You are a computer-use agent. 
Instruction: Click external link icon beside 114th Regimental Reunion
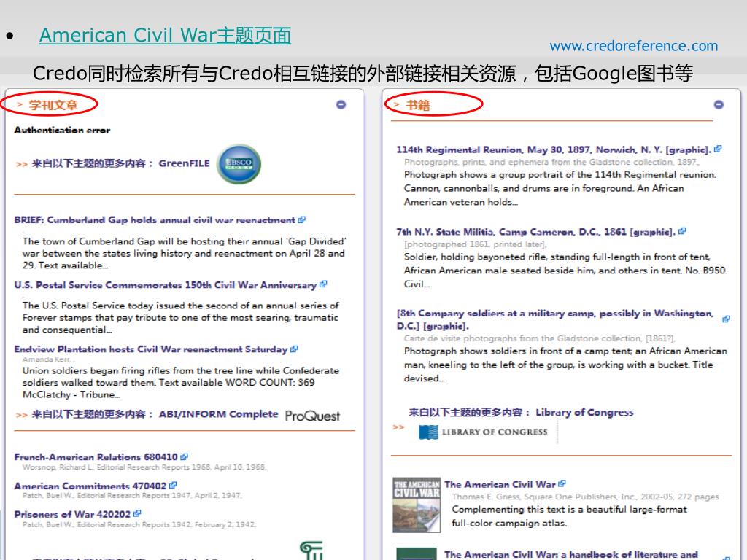[x=718, y=149]
